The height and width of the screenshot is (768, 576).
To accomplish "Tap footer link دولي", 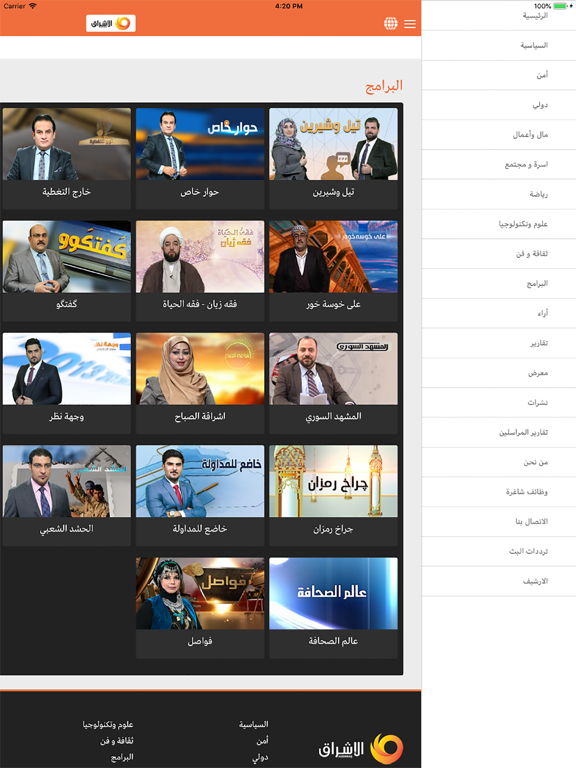I will pyautogui.click(x=260, y=758).
